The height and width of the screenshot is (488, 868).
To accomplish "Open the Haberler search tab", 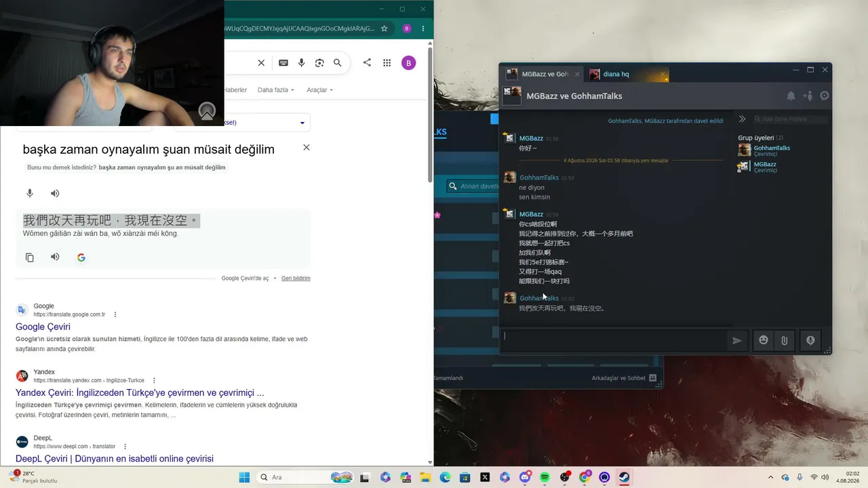I will click(x=235, y=89).
